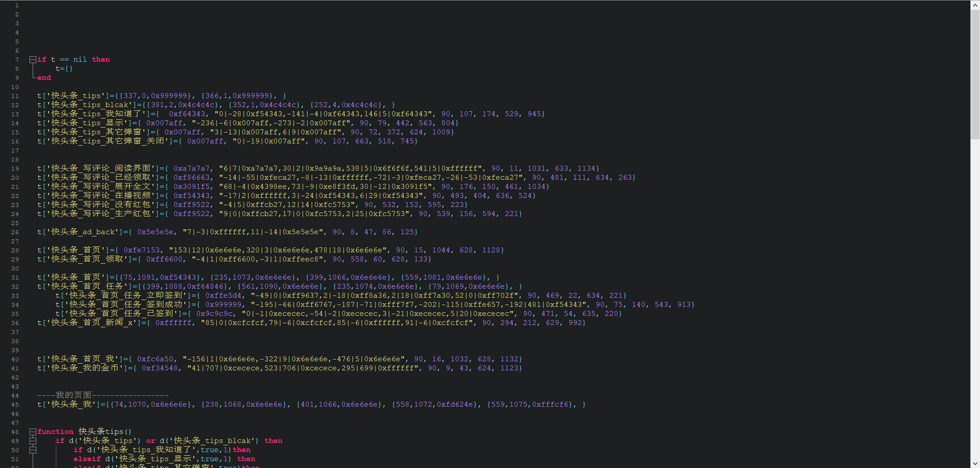Viewport: 980px width, 468px height.
Task: Click the scroll down arrow of scrollbar
Action: click(x=975, y=463)
